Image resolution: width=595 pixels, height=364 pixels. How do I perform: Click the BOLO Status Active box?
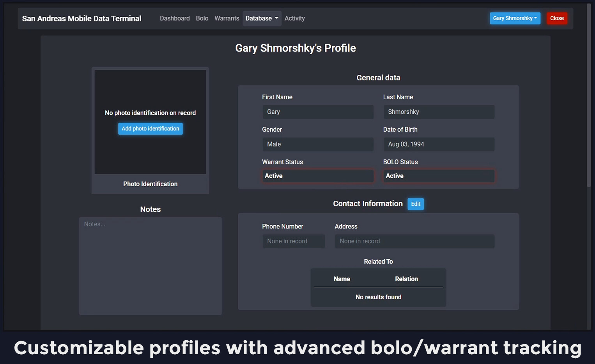coord(439,176)
